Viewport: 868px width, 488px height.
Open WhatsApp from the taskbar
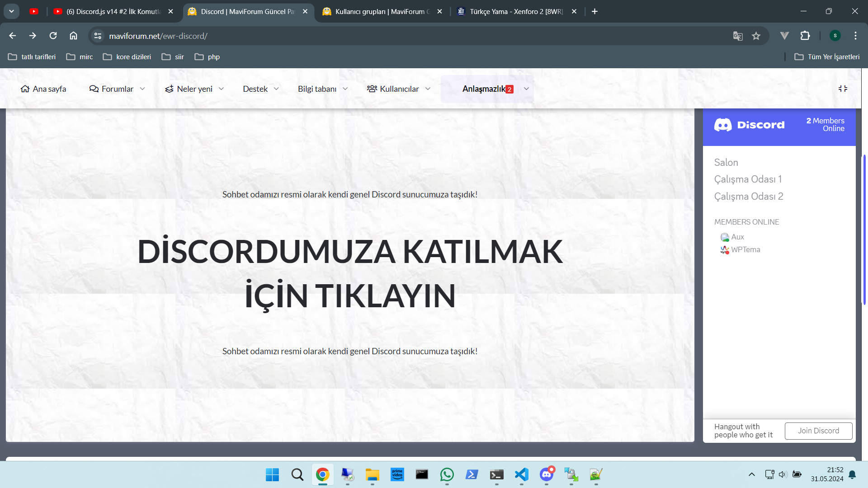[x=447, y=474]
